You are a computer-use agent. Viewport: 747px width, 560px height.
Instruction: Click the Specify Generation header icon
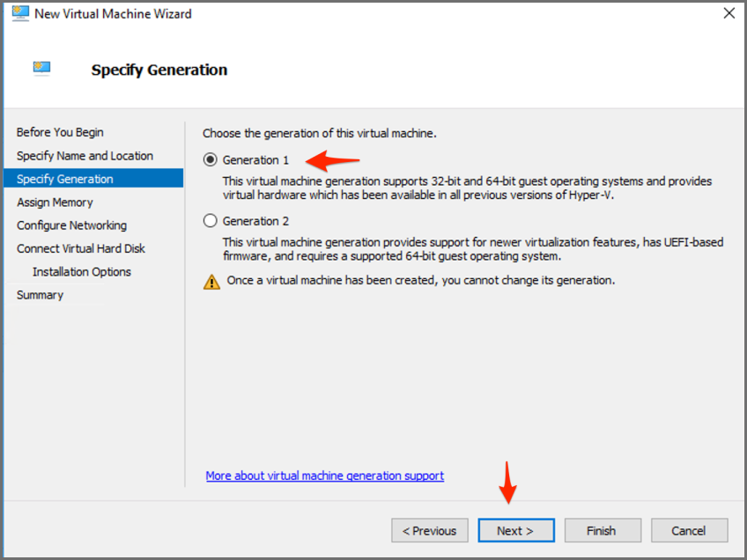click(42, 68)
